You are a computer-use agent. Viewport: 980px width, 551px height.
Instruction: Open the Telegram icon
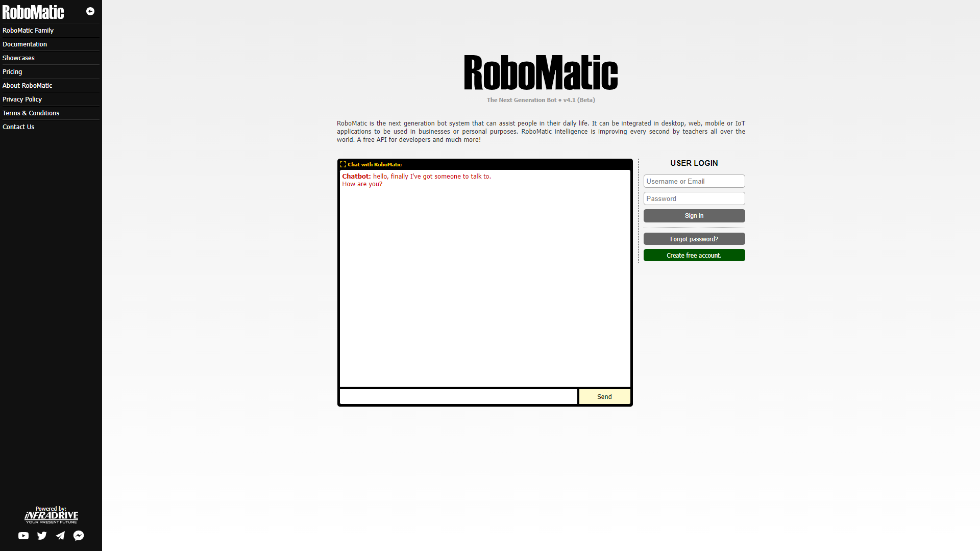coord(60,536)
